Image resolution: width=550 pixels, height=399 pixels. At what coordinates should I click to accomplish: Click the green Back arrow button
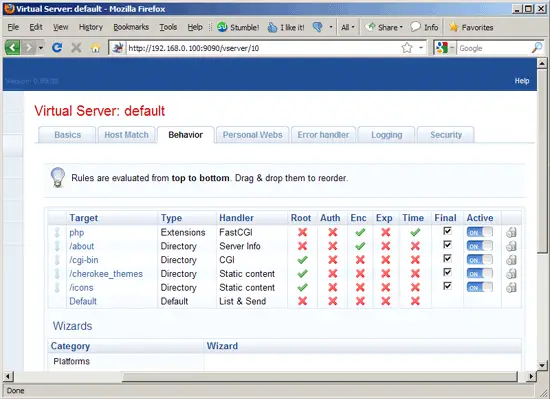(12, 47)
